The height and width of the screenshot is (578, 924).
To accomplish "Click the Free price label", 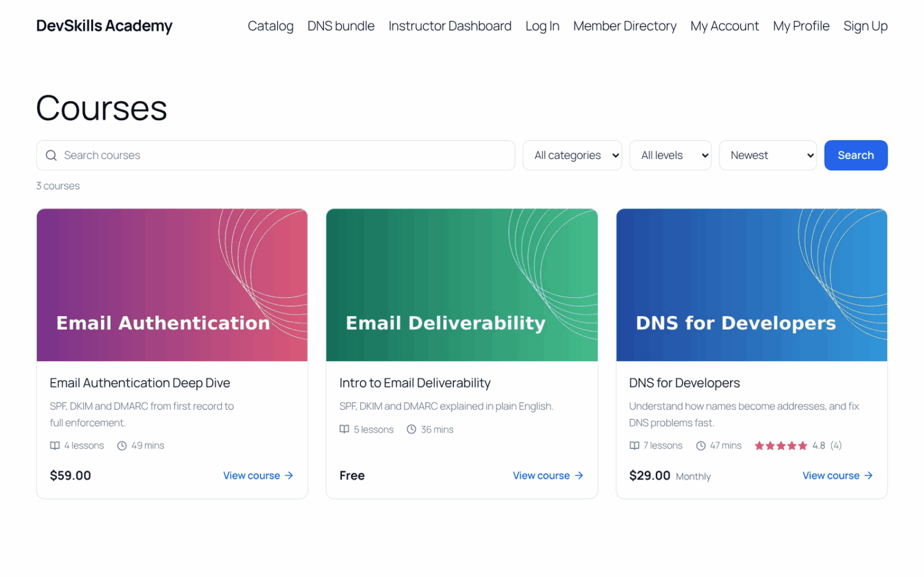I will point(352,476).
